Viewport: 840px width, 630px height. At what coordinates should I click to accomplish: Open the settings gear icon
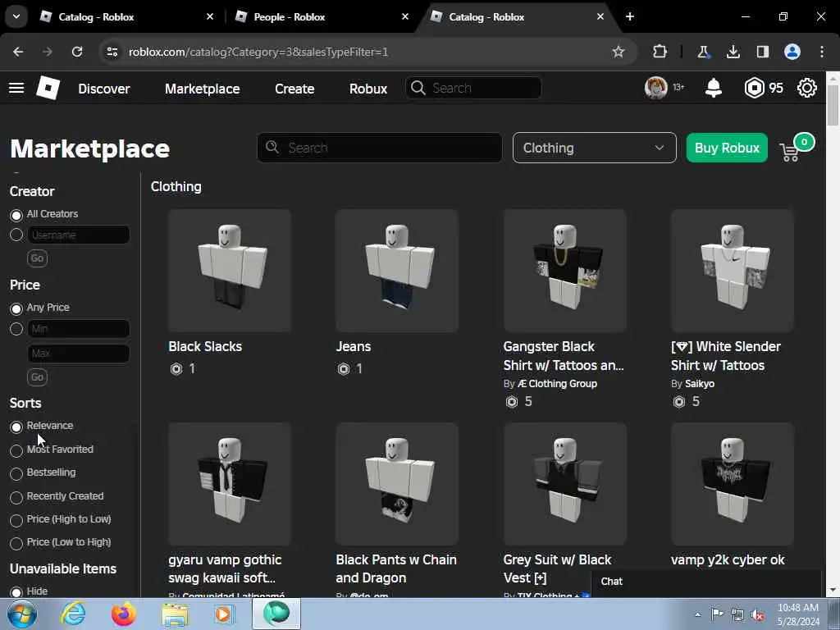pos(807,88)
